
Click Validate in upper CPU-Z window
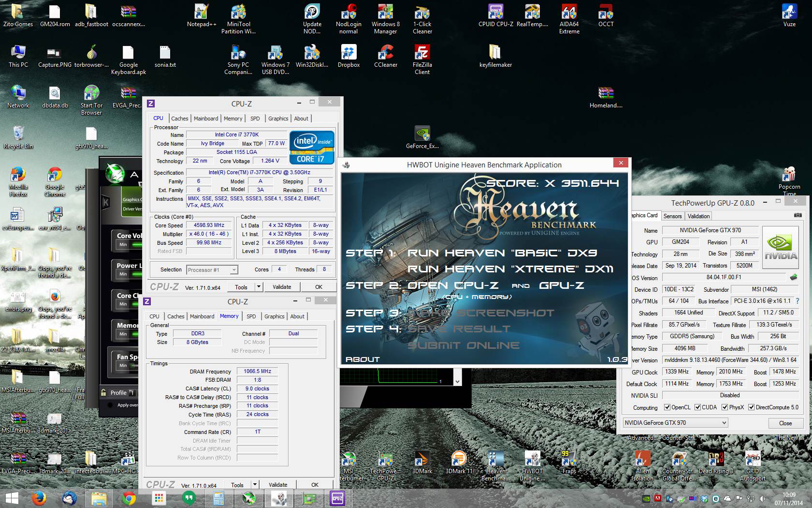click(282, 287)
